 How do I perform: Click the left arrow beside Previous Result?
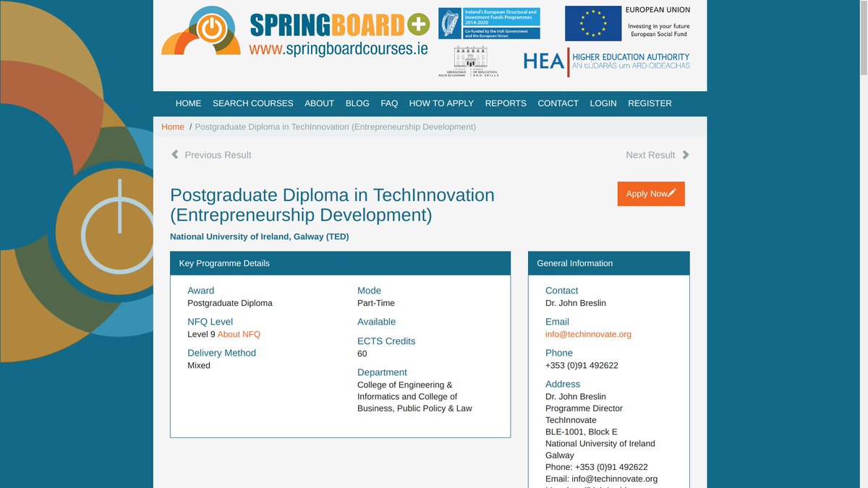click(174, 155)
